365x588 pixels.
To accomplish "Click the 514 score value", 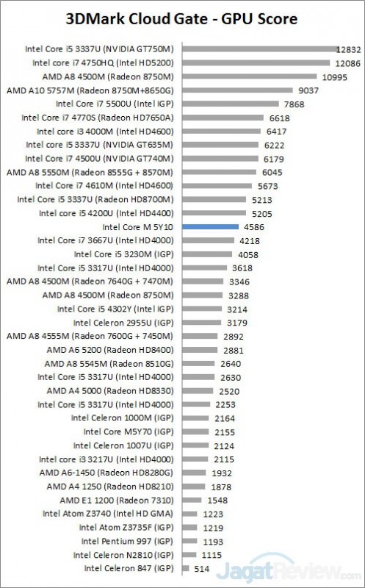I will [202, 569].
